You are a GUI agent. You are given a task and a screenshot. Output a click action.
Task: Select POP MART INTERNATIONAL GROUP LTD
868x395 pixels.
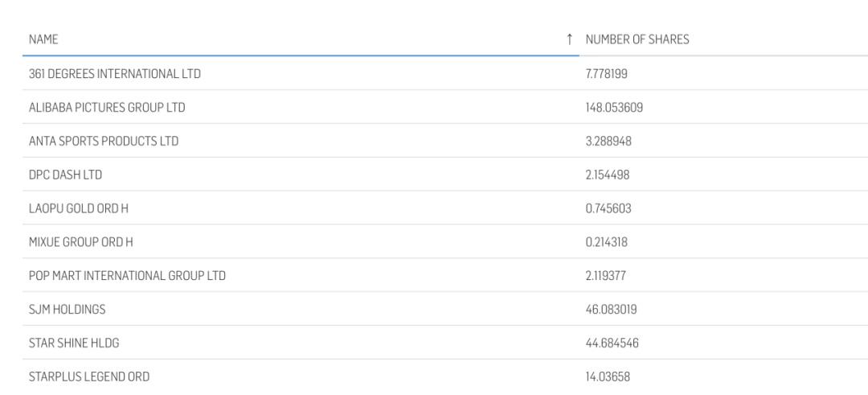click(126, 276)
